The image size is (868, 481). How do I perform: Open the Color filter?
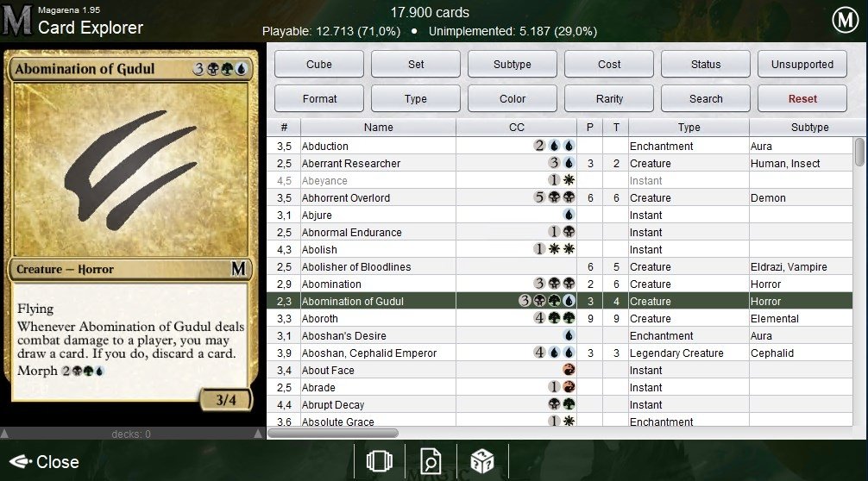(x=512, y=98)
